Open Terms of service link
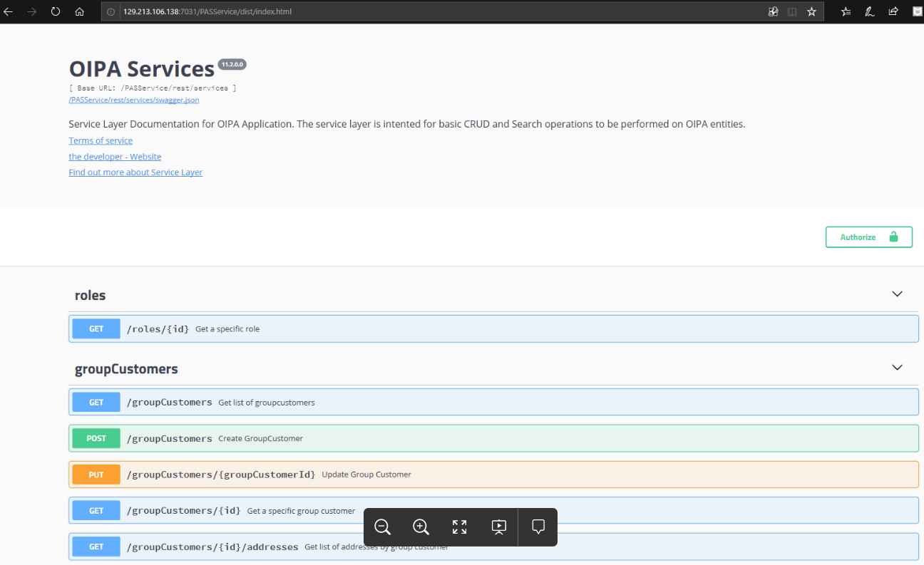 101,141
